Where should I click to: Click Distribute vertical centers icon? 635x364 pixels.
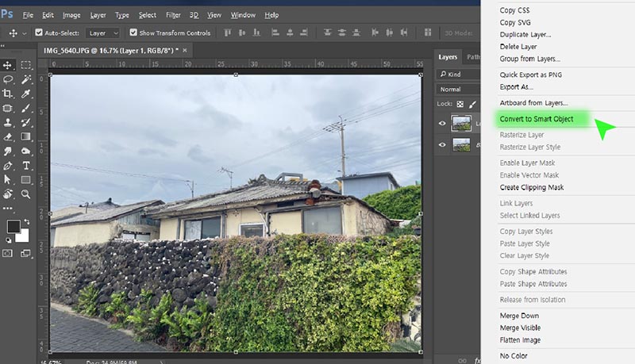coord(342,33)
